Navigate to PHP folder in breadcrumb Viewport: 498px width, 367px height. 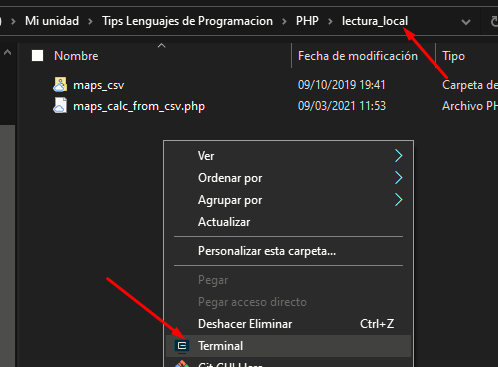(307, 21)
